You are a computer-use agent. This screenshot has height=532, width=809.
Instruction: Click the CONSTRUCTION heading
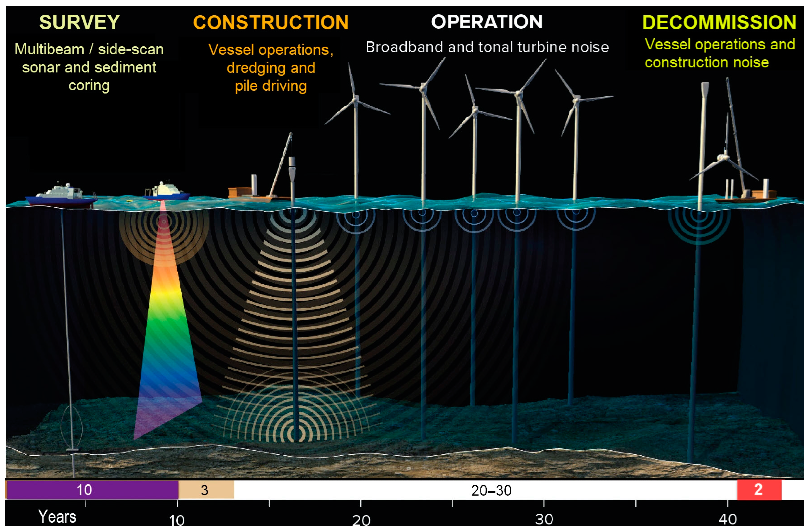tap(270, 22)
